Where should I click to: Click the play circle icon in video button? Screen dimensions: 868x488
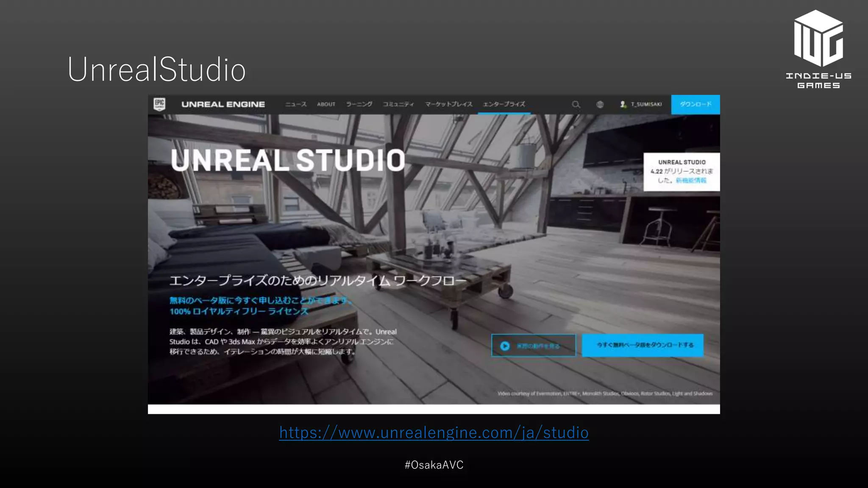pyautogui.click(x=505, y=346)
